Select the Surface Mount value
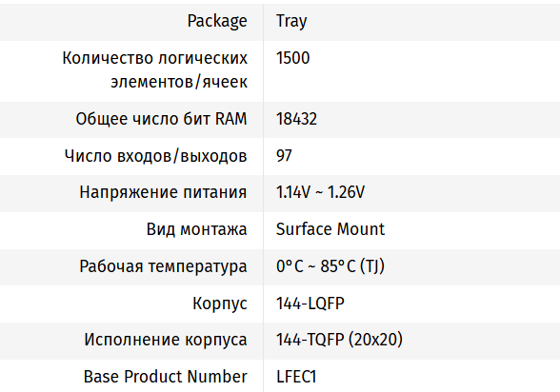This screenshot has height=392, width=560. pyautogui.click(x=330, y=229)
